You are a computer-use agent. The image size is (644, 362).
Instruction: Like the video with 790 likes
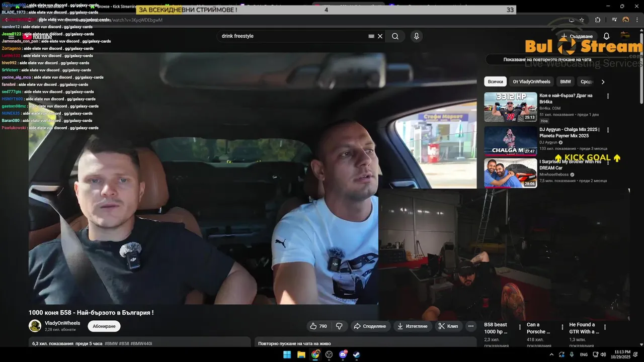[318, 326]
